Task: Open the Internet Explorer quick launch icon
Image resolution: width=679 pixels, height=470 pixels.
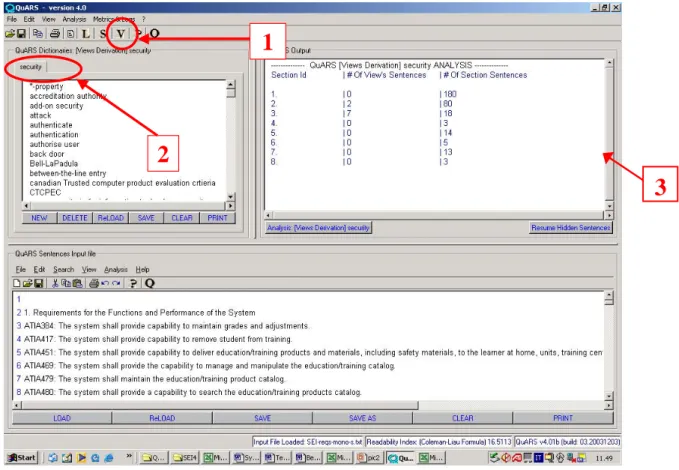Action: 109,457
